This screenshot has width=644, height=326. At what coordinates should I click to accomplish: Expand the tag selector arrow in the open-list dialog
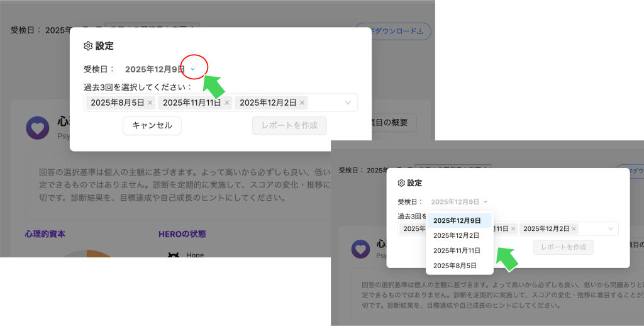[x=610, y=229]
